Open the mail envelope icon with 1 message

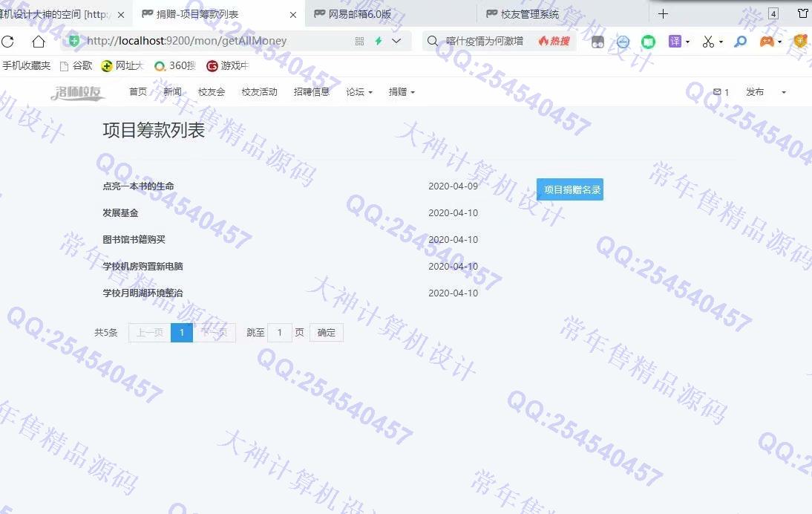coord(721,92)
